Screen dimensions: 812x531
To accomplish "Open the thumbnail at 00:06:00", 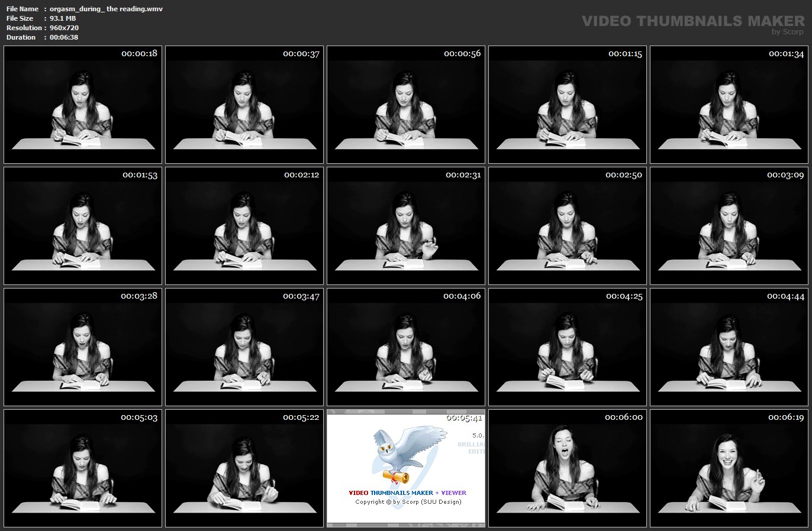I will click(x=568, y=468).
